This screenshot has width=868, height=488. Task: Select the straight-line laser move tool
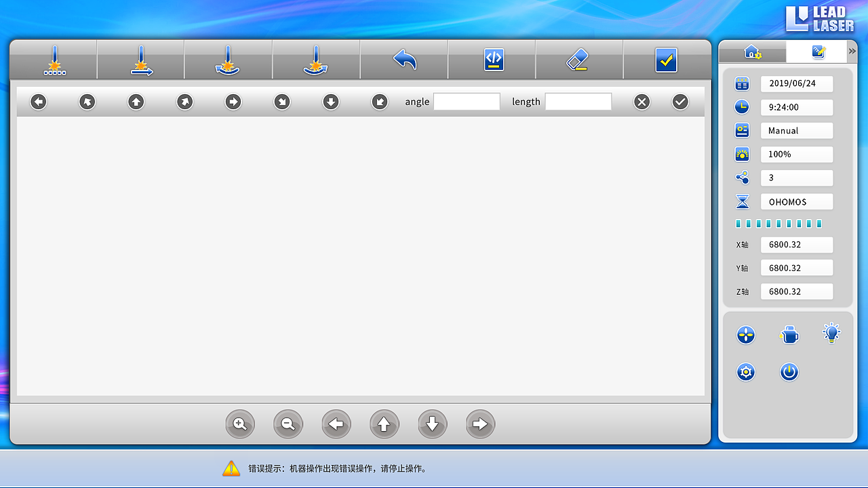(x=141, y=60)
